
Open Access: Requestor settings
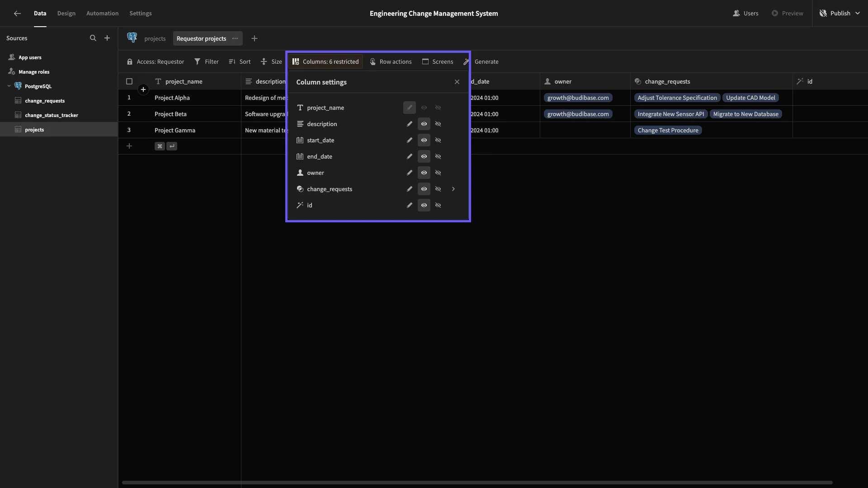[156, 61]
